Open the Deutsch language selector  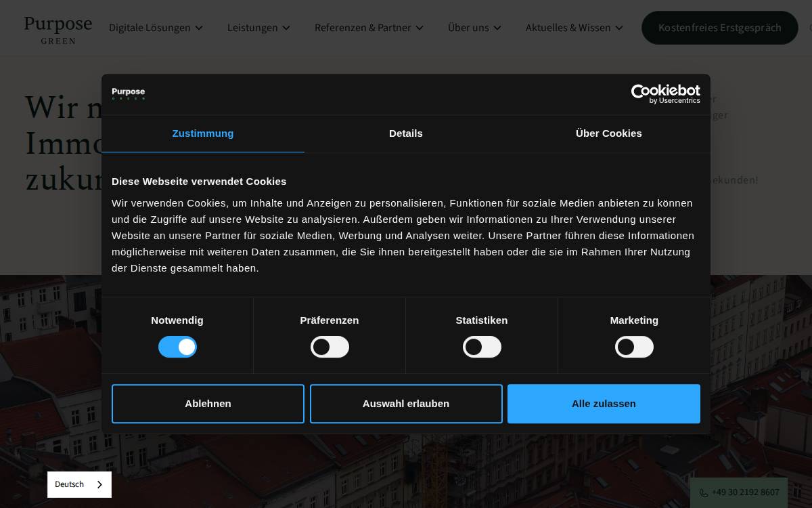click(x=79, y=484)
